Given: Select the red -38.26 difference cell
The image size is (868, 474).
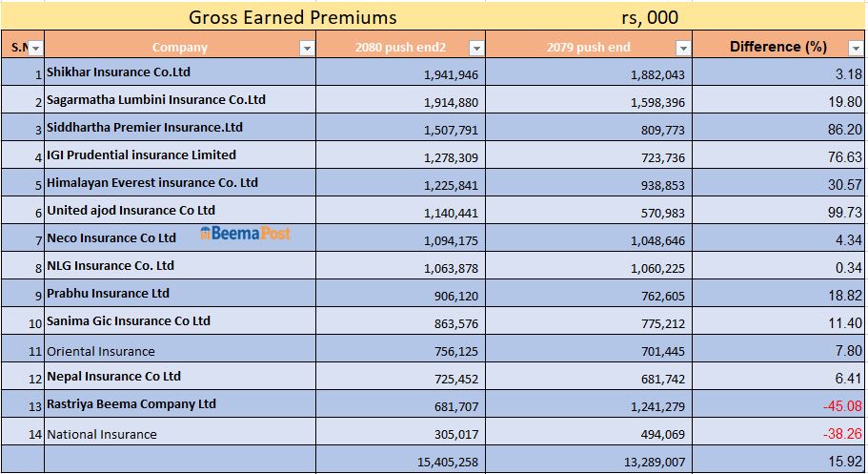Looking at the screenshot, I should (841, 434).
